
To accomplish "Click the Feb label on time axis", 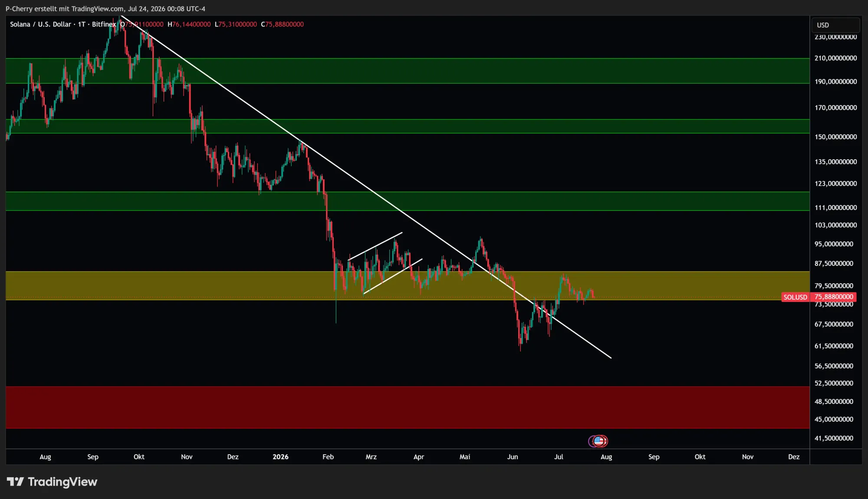I will [x=328, y=457].
